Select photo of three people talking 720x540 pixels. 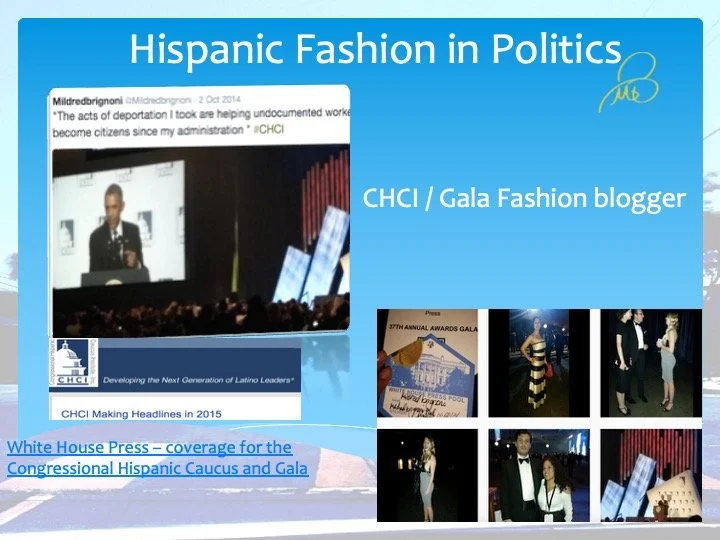pyautogui.click(x=651, y=363)
